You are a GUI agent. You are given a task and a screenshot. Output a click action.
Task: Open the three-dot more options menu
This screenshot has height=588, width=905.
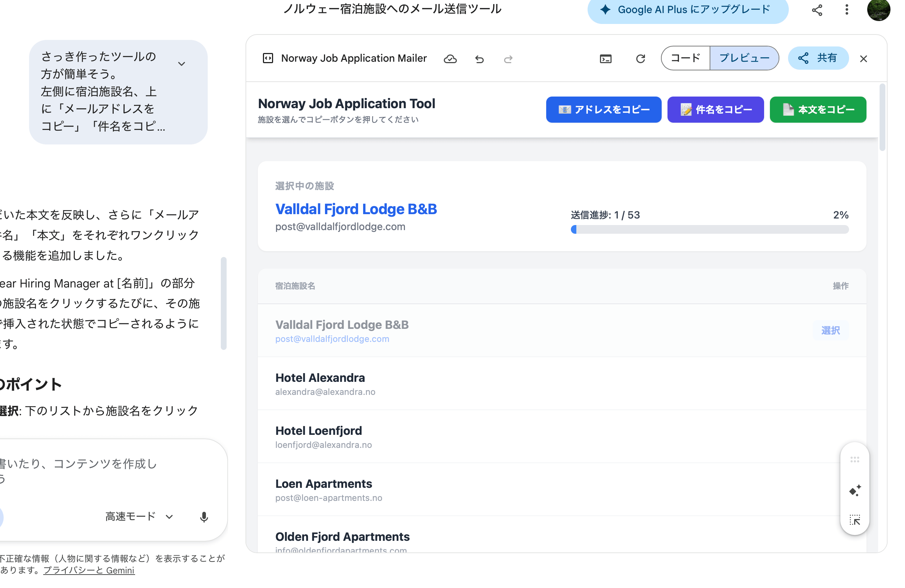coord(847,9)
